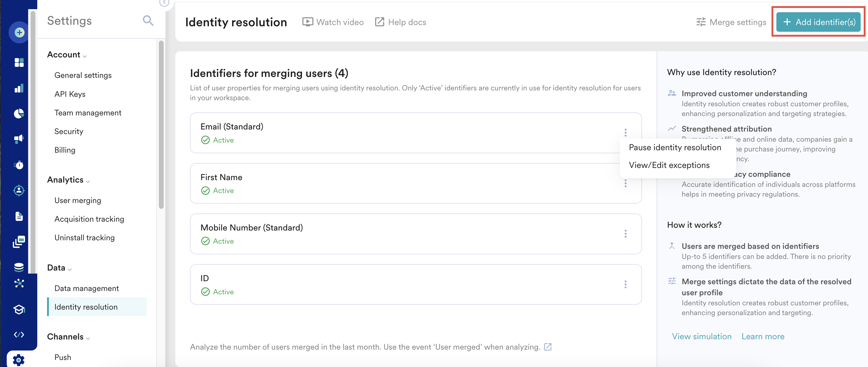Open the View simulation link
Viewport: 868px width, 367px height.
(x=702, y=336)
